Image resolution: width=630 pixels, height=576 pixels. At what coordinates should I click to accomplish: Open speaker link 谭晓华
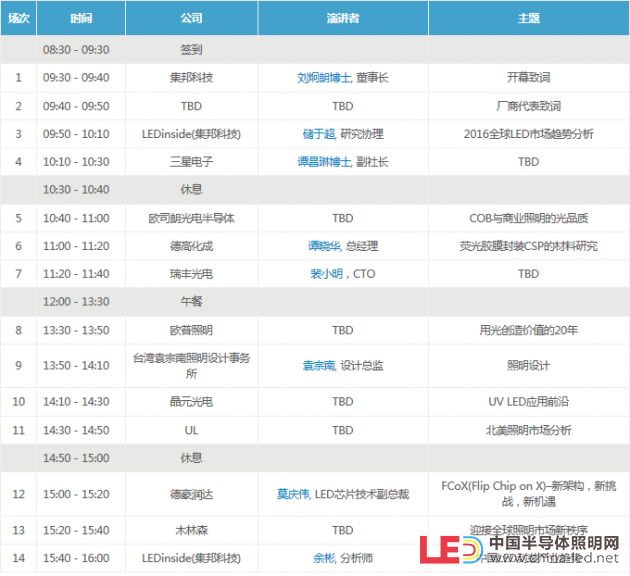point(324,246)
